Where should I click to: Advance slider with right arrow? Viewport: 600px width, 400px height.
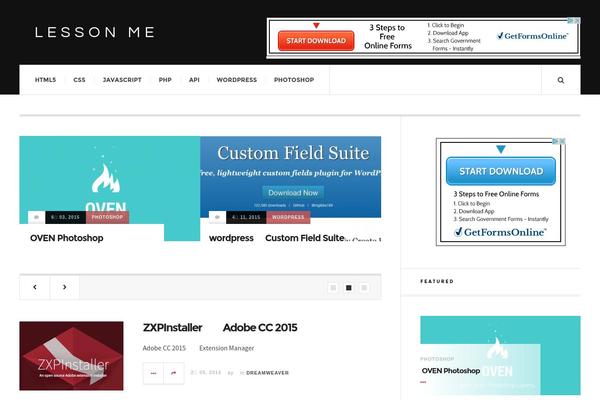point(65,287)
